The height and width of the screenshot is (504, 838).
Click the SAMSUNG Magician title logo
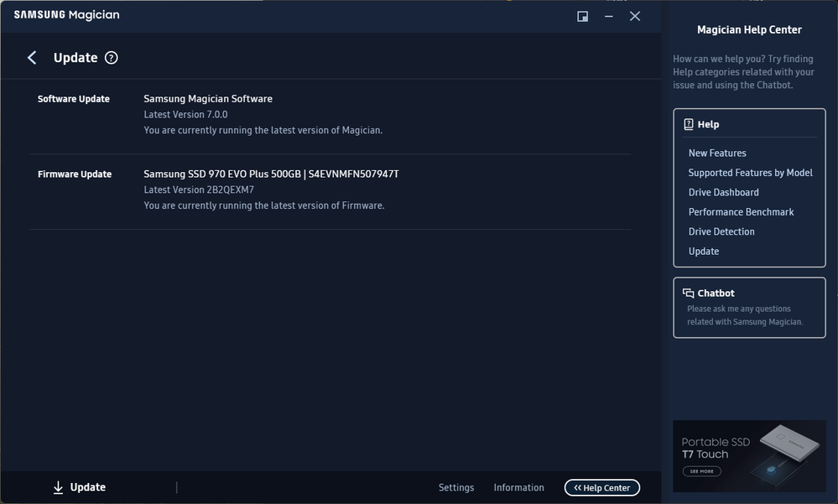click(67, 15)
